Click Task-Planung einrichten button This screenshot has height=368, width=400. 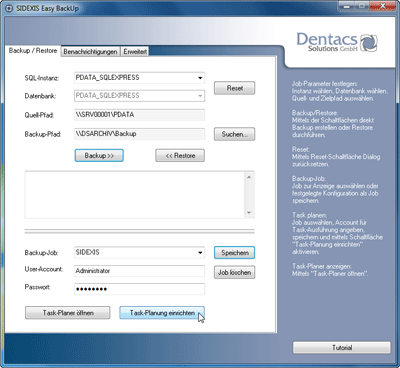162,313
